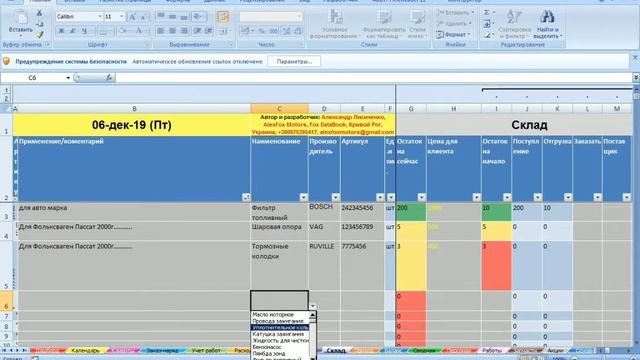Toggle underline (Ч) formatting
The width and height of the screenshot is (640, 360).
(x=84, y=31)
